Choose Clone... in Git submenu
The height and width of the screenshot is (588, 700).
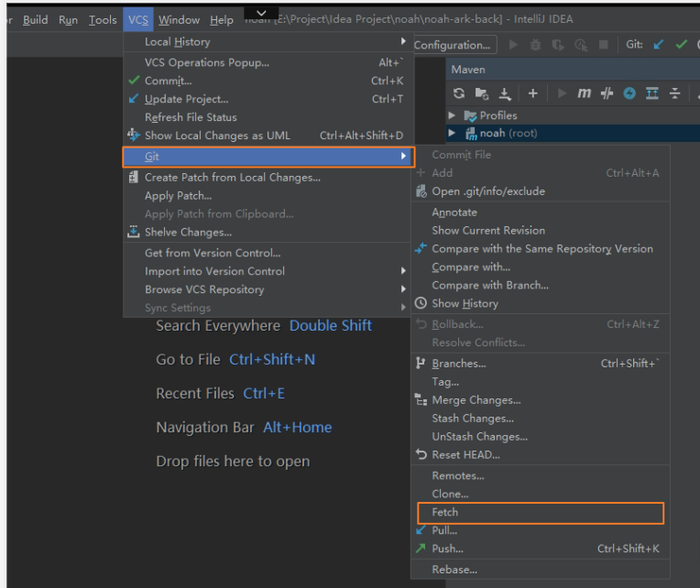(541, 495)
